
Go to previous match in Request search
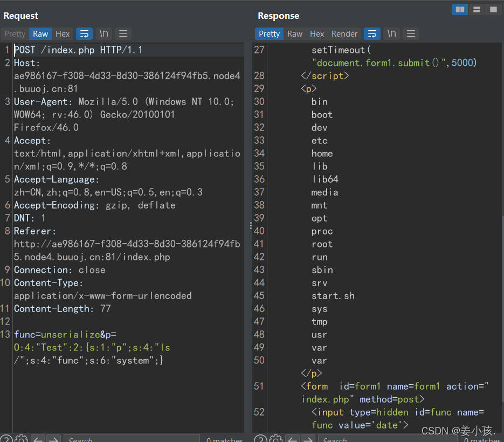tap(38, 439)
